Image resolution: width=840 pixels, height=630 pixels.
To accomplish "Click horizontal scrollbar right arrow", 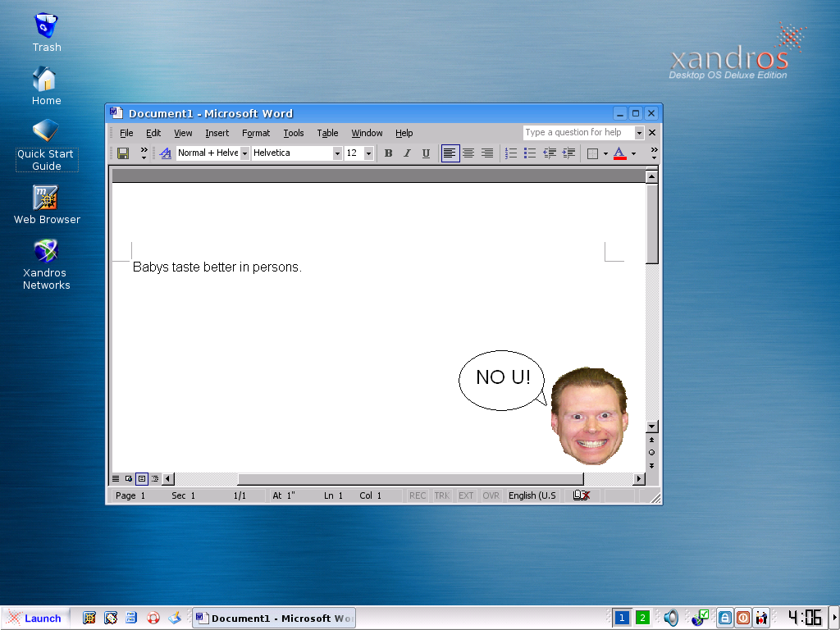I will click(x=638, y=478).
